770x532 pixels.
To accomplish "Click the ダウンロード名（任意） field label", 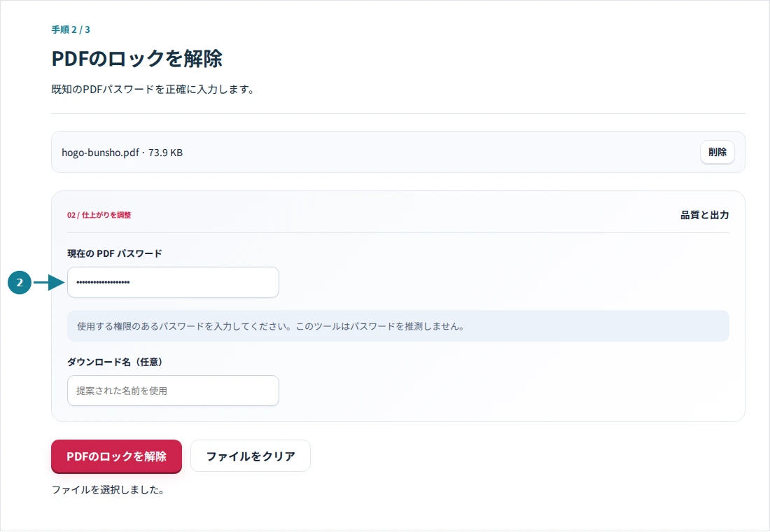I will [115, 362].
